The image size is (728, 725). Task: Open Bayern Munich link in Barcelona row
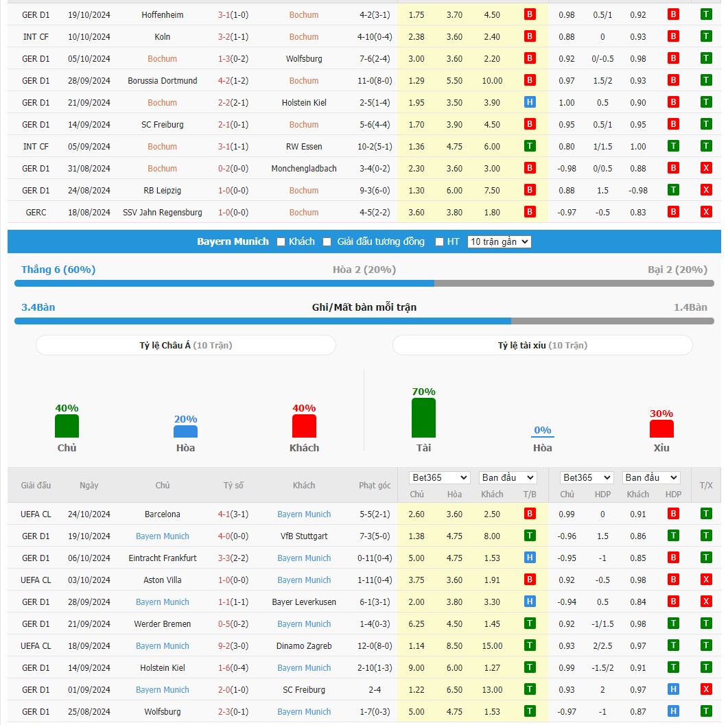(304, 514)
